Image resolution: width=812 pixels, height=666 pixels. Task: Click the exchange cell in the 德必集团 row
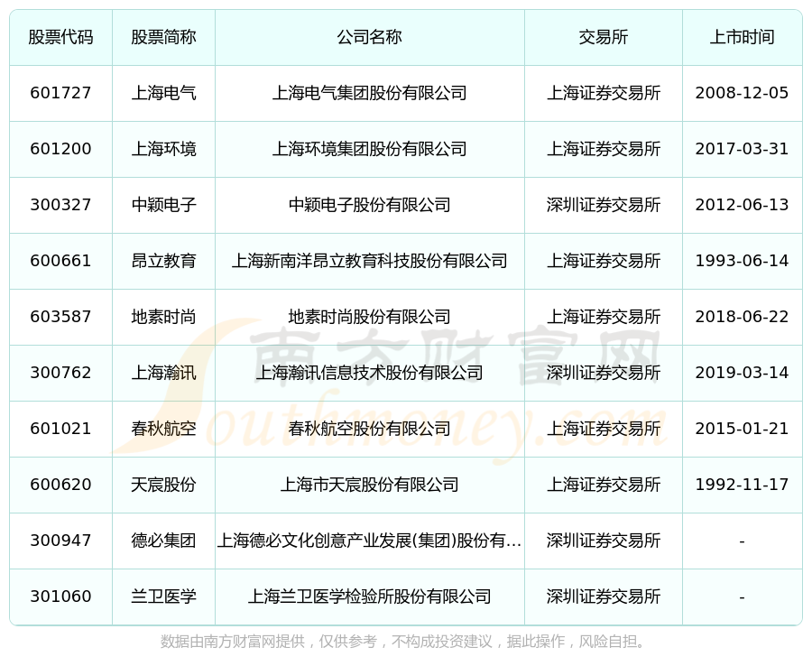[604, 541]
